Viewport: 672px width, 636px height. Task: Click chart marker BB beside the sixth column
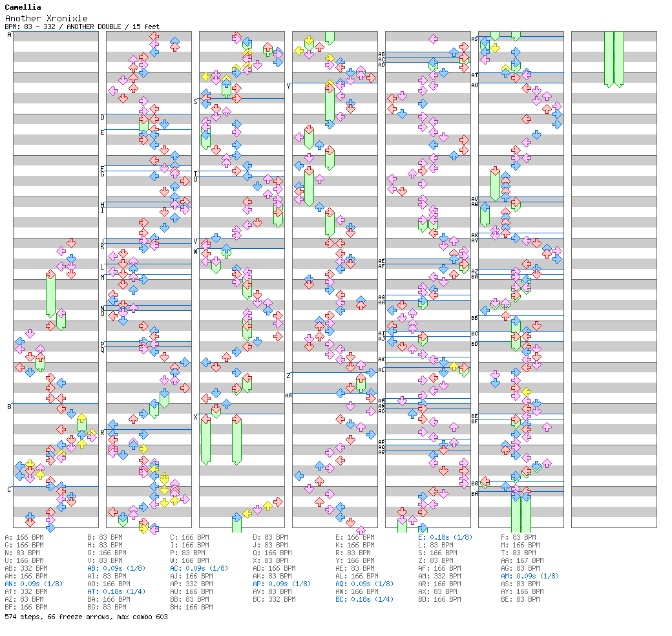(474, 318)
